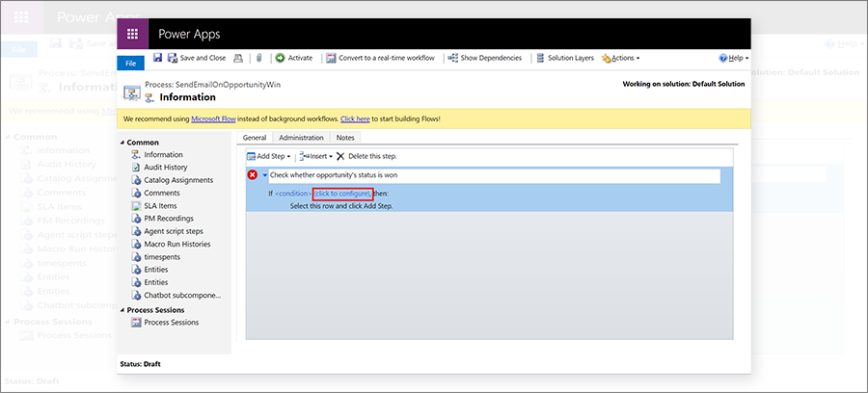This screenshot has width=868, height=393.
Task: Click the red error icon on the step
Action: [x=253, y=175]
